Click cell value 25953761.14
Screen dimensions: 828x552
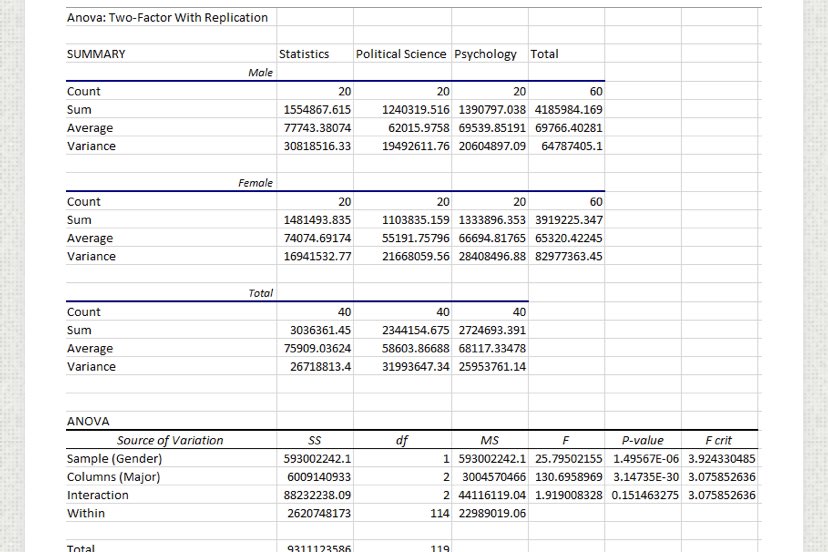click(x=492, y=367)
